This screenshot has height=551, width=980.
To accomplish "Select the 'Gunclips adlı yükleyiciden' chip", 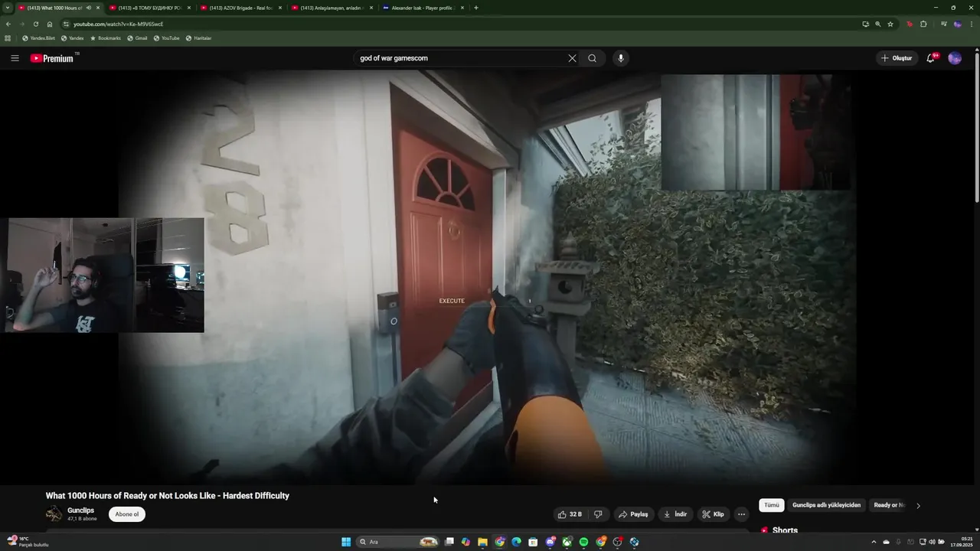I will (827, 505).
